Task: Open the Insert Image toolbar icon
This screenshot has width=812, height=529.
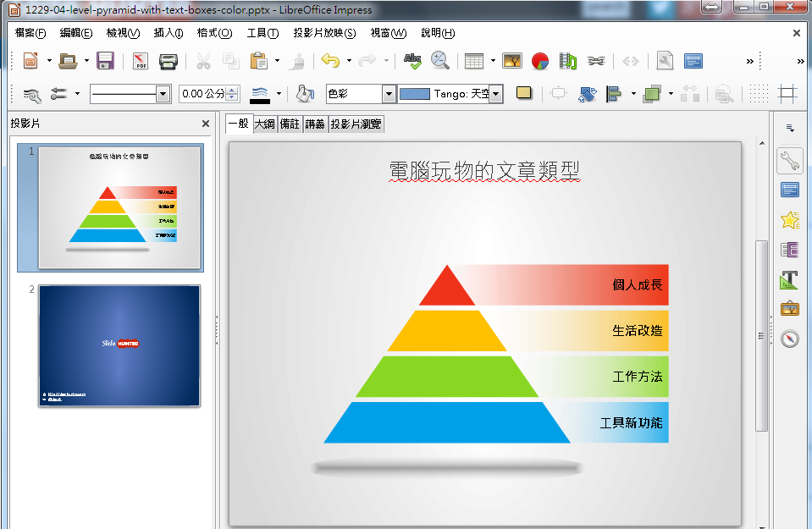Action: coord(512,61)
